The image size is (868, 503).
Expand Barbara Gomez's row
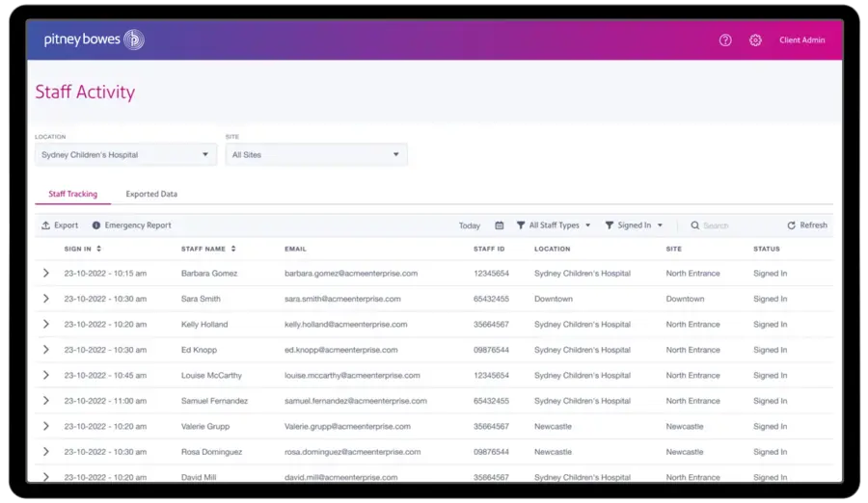(45, 274)
